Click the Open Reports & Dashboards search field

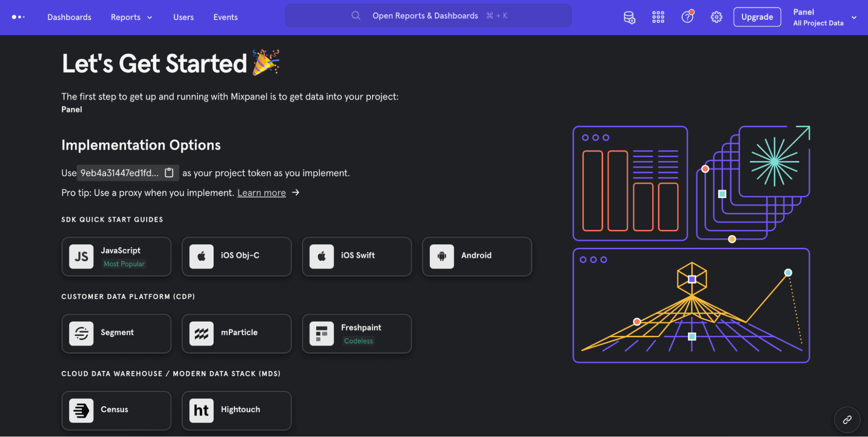428,16
